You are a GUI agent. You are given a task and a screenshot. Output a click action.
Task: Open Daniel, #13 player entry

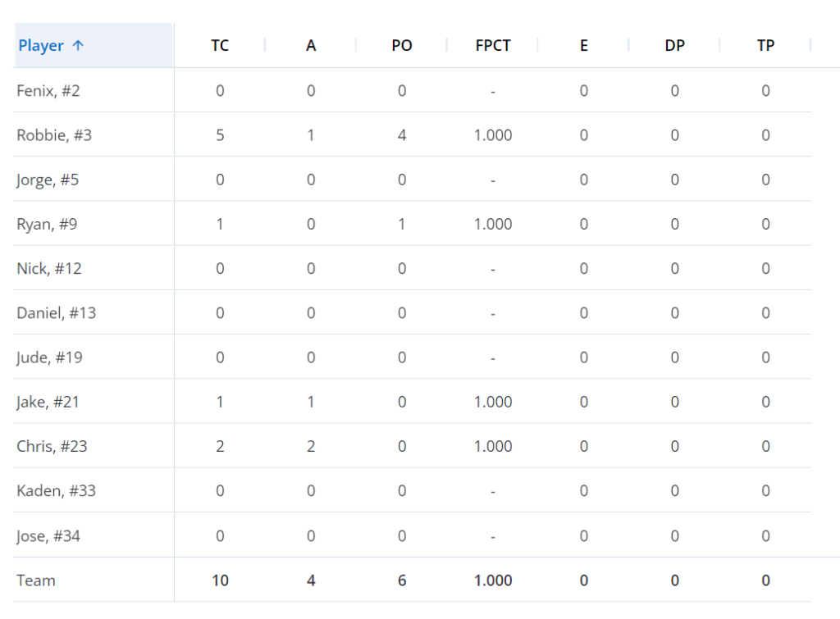pyautogui.click(x=56, y=312)
